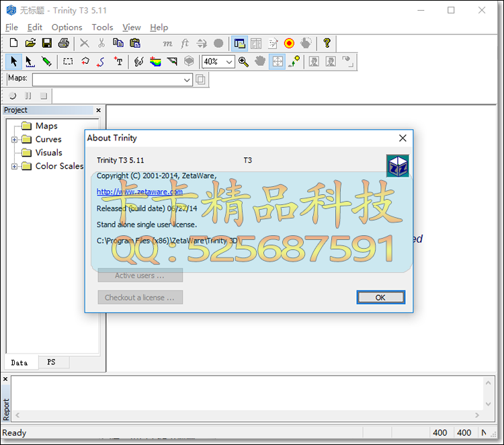This screenshot has height=445, width=504.
Task: Save project with the floppy disk icon
Action: (47, 43)
